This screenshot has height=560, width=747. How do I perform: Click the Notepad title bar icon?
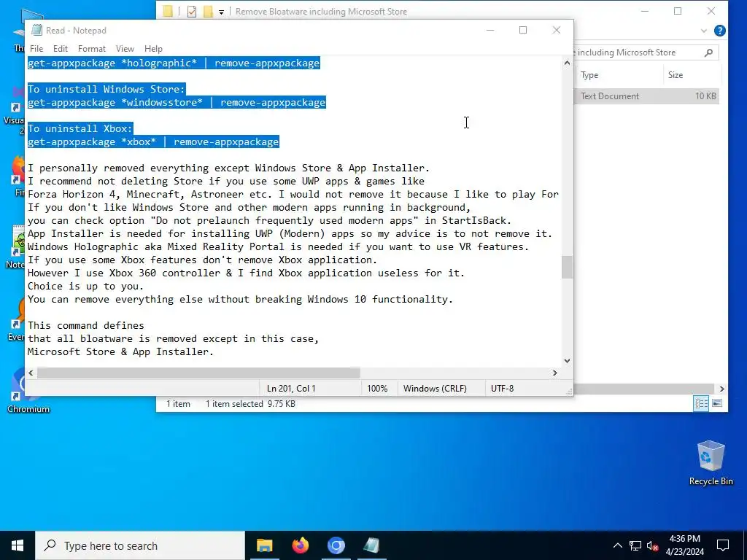tap(36, 30)
